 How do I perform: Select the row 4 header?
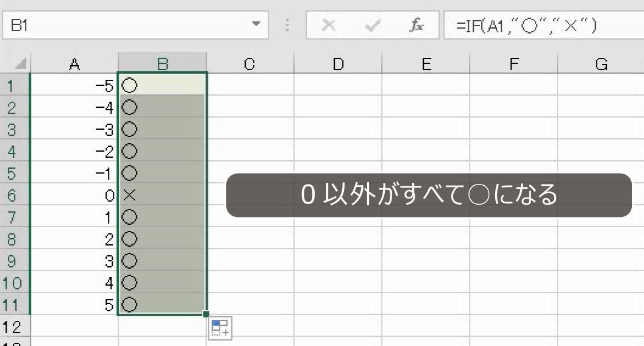click(x=15, y=150)
